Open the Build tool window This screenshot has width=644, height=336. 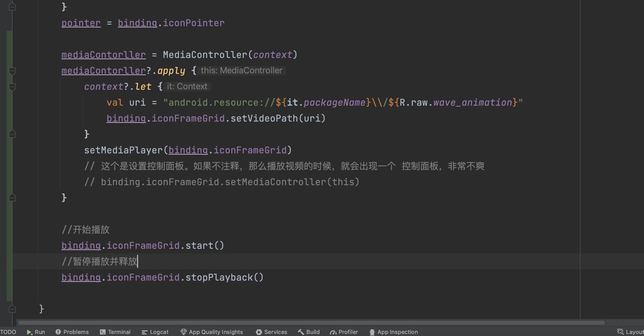[309, 332]
